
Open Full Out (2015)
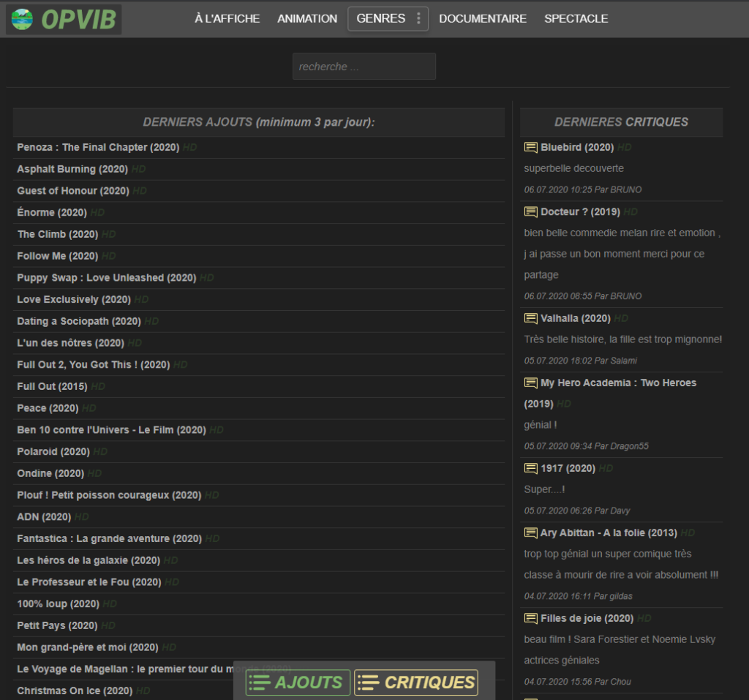click(x=52, y=386)
